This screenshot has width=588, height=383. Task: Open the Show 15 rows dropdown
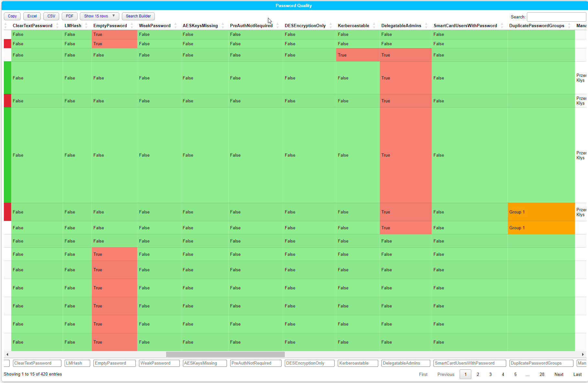(x=100, y=16)
